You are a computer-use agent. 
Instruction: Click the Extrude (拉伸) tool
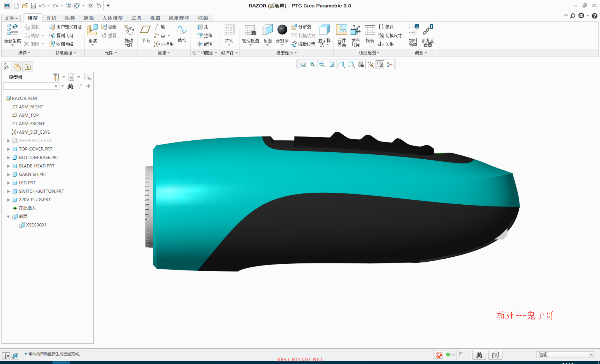click(205, 36)
